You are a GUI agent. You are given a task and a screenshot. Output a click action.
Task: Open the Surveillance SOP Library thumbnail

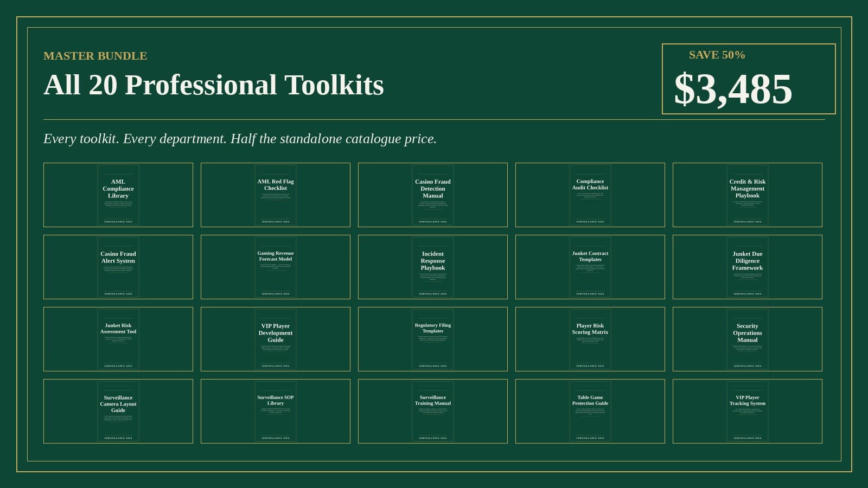coord(276,411)
